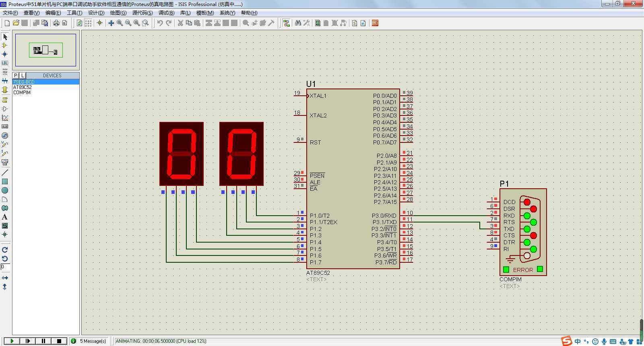Viewport: 644px width, 346px height.
Task: Toggle the grid display button
Action: (88, 23)
